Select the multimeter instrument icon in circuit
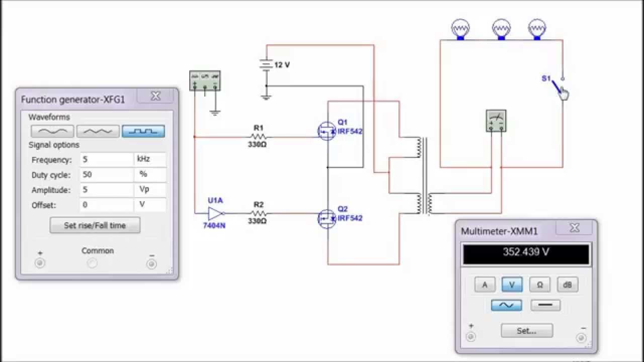 click(496, 121)
